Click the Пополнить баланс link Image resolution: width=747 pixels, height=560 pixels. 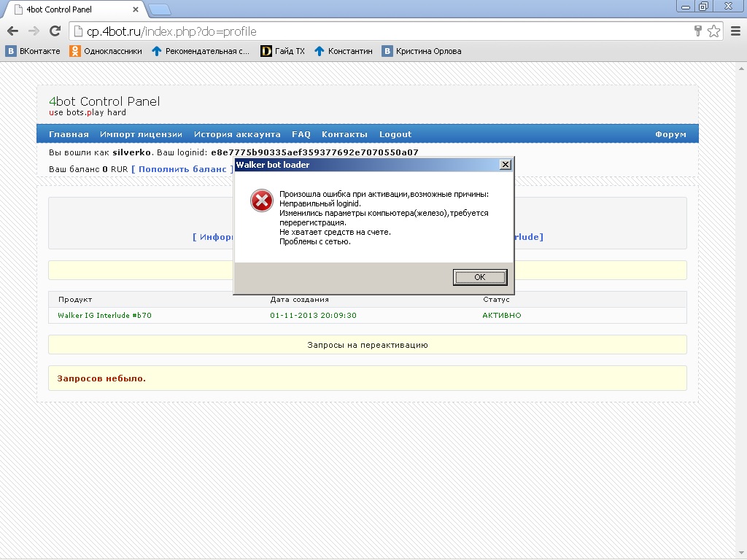(x=182, y=169)
